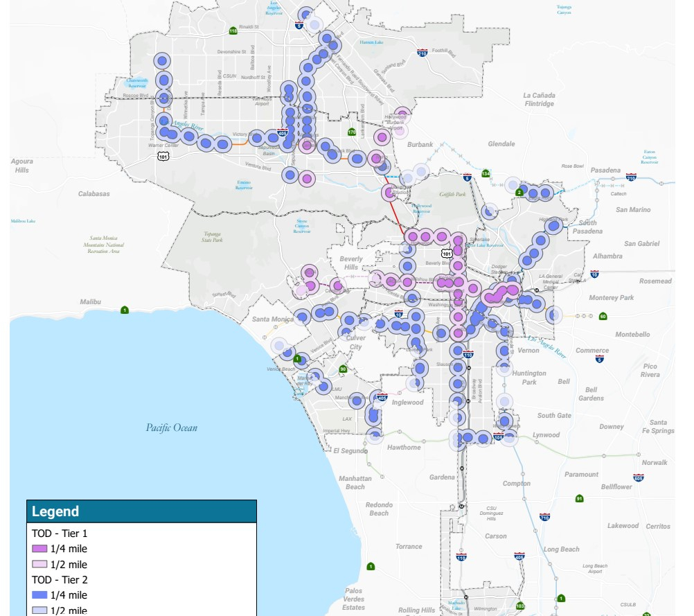This screenshot has width=694, height=616.
Task: Click the Griffith Park label on map
Action: coord(452,195)
